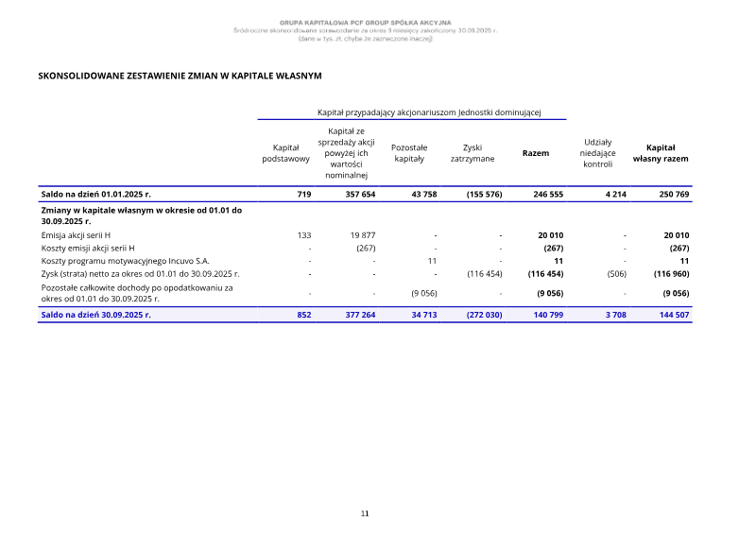Select 'Kapitał przypadający akcjonariuszom Jednostki dominującej' group header
Image resolution: width=756 pixels, height=534 pixels.
pos(428,112)
